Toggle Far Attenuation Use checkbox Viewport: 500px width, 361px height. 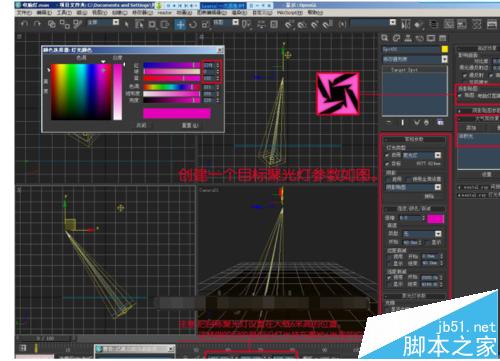[x=390, y=277]
